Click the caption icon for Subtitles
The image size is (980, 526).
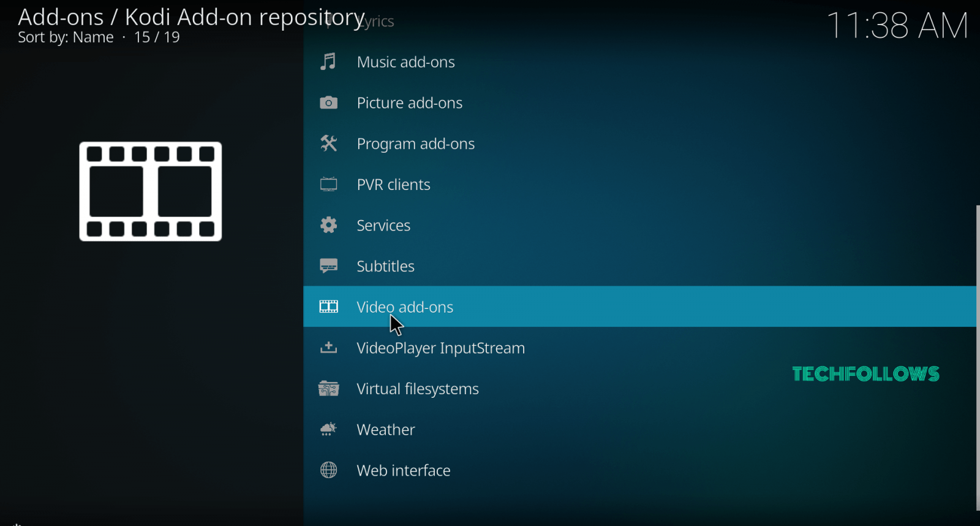point(328,266)
